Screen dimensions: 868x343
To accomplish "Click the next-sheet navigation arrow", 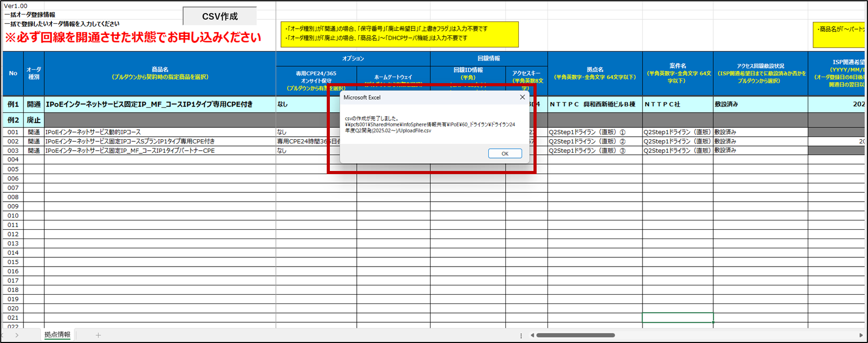I will (x=17, y=335).
